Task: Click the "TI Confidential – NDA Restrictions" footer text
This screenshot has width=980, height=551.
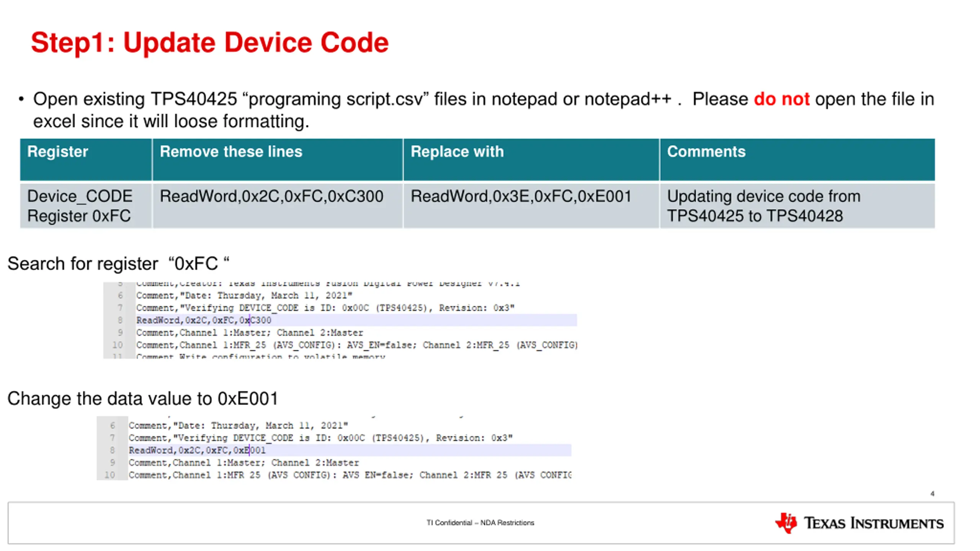Action: pyautogui.click(x=480, y=523)
